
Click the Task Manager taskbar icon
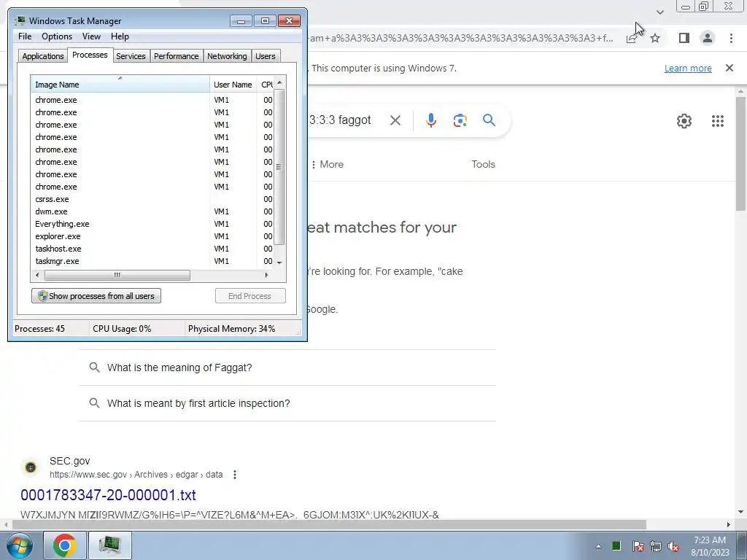click(x=110, y=545)
